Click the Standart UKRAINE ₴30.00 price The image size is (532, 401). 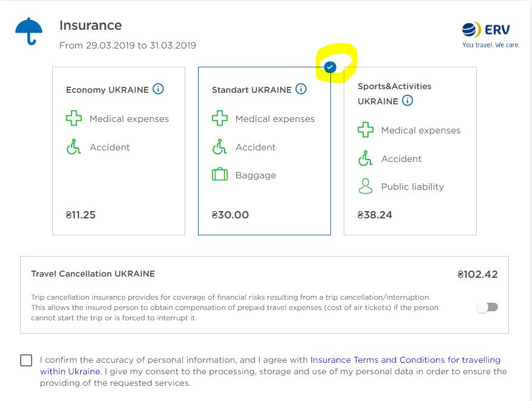(x=230, y=215)
